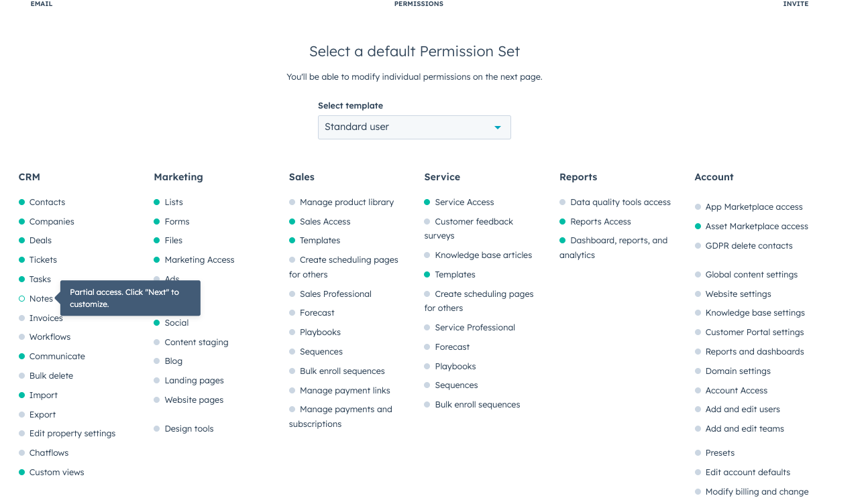Toggle the Workflows permission in CRM
868x500 pixels.
coord(21,336)
